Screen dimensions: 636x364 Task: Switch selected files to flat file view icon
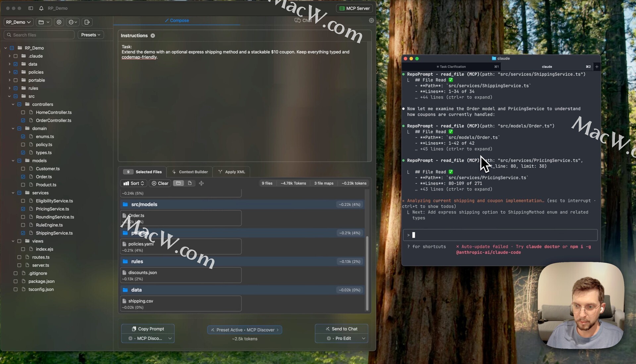(x=190, y=183)
